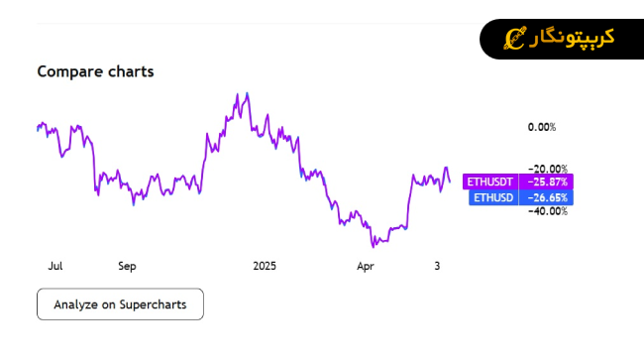Viewport: 644px width, 362px height.
Task: Click the Analyze on Supercharts button
Action: pos(120,304)
